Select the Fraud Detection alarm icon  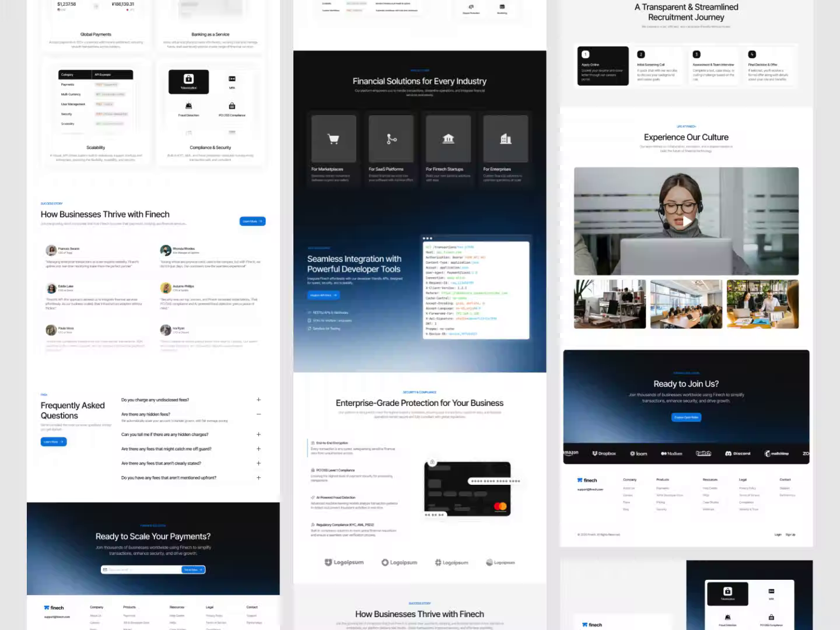(188, 106)
